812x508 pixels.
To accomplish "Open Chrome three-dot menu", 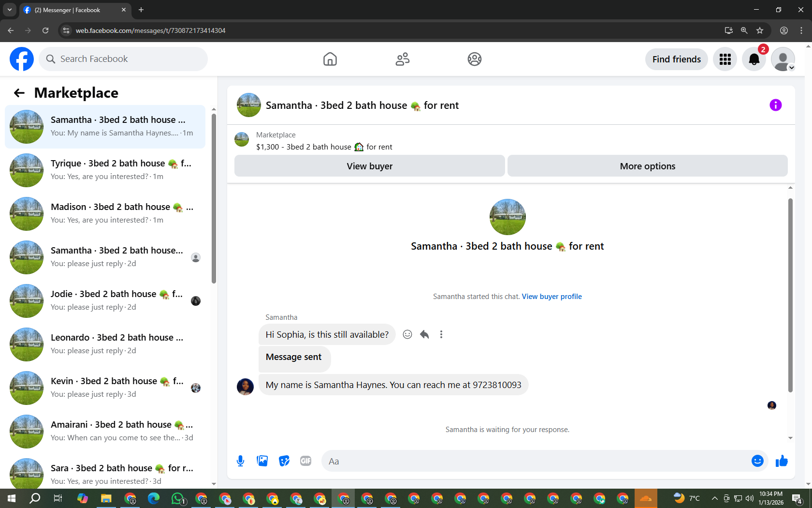I will coord(801,30).
